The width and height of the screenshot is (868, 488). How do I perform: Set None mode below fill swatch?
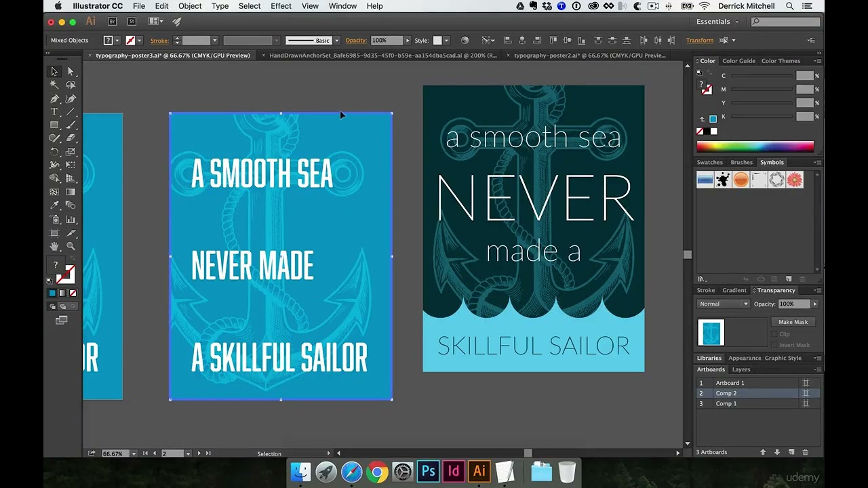[x=73, y=293]
